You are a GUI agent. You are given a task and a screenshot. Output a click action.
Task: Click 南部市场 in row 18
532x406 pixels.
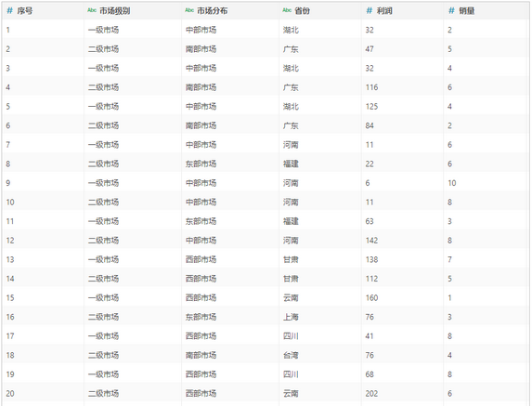click(x=201, y=355)
